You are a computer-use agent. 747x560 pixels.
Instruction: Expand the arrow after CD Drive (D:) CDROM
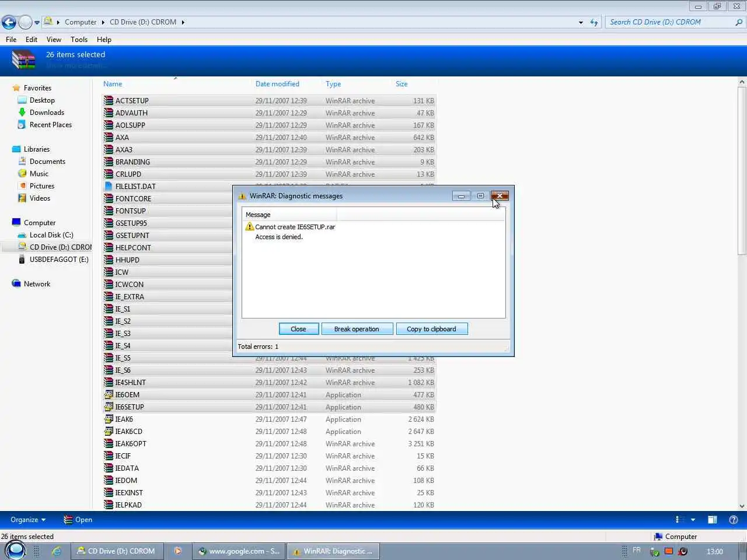pyautogui.click(x=183, y=22)
